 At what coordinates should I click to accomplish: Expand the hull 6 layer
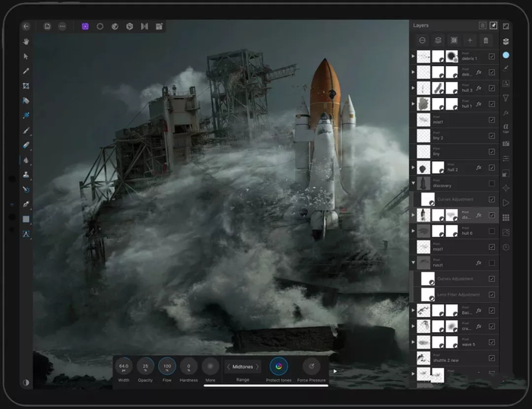[x=413, y=231]
